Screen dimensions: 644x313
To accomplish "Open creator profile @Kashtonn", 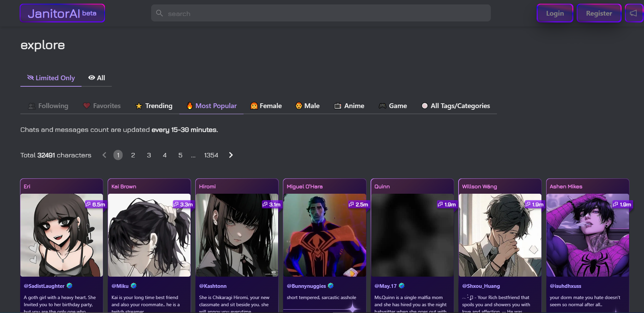I will click(x=213, y=286).
